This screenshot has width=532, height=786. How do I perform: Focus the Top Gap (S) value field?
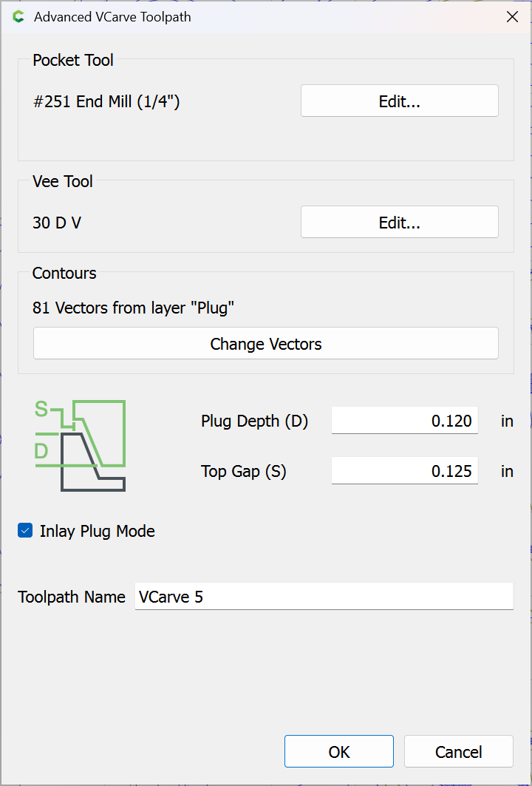[404, 471]
